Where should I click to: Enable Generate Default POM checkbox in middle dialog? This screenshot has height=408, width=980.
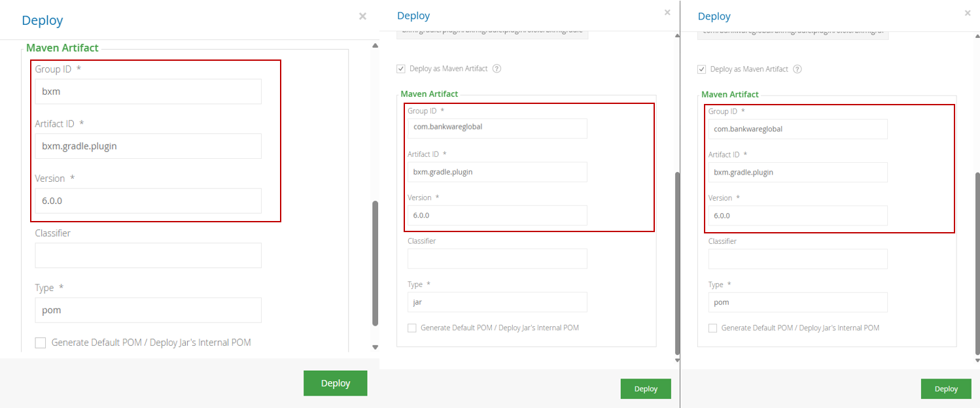click(x=411, y=328)
